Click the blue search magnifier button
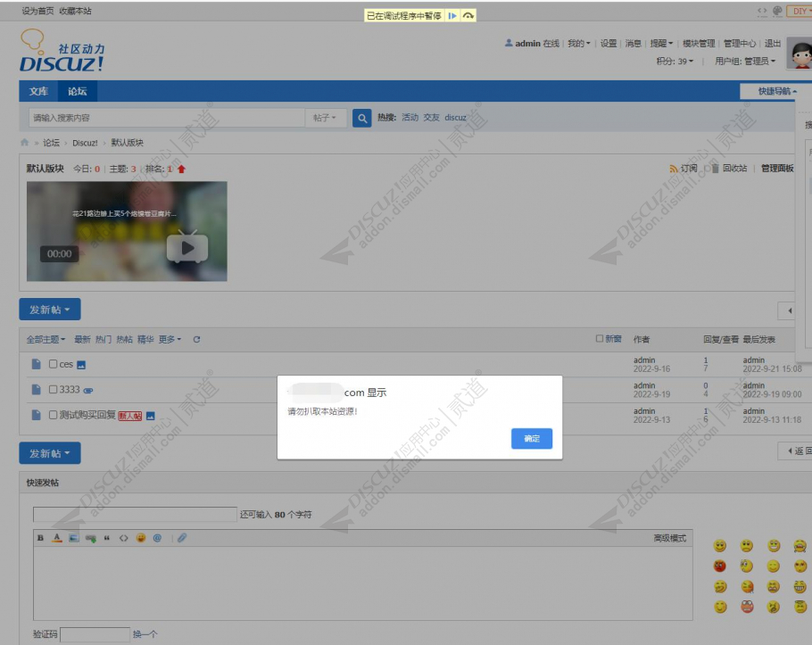 362,118
